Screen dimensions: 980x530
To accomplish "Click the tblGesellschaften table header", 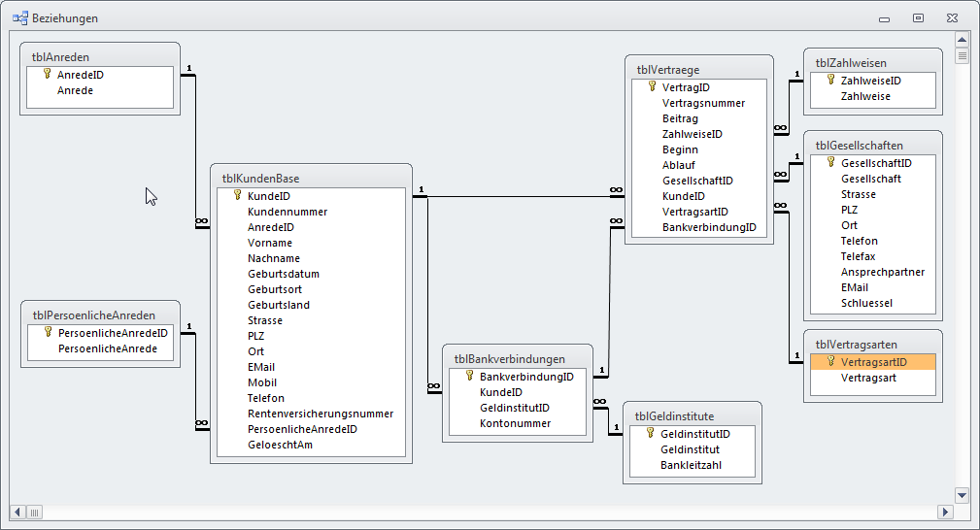I will point(872,146).
